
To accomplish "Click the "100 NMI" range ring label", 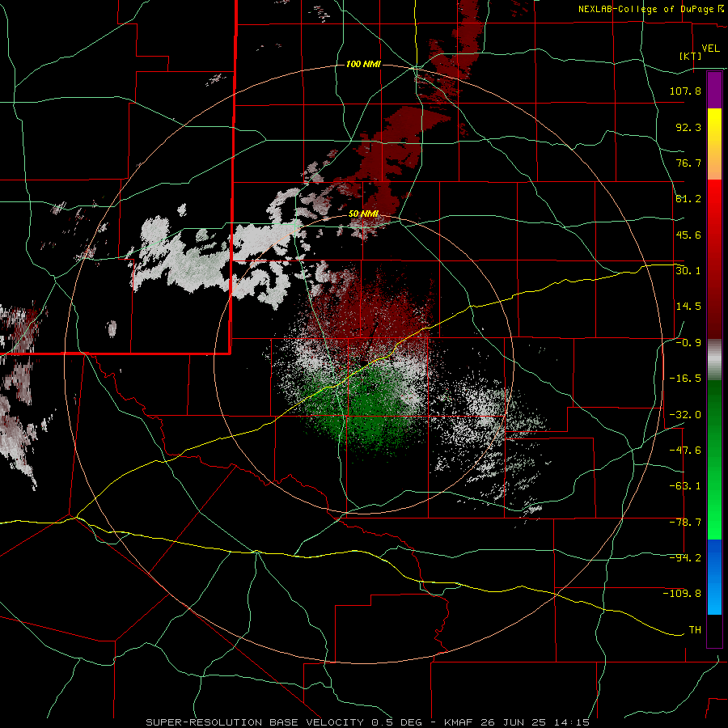I will tap(363, 64).
